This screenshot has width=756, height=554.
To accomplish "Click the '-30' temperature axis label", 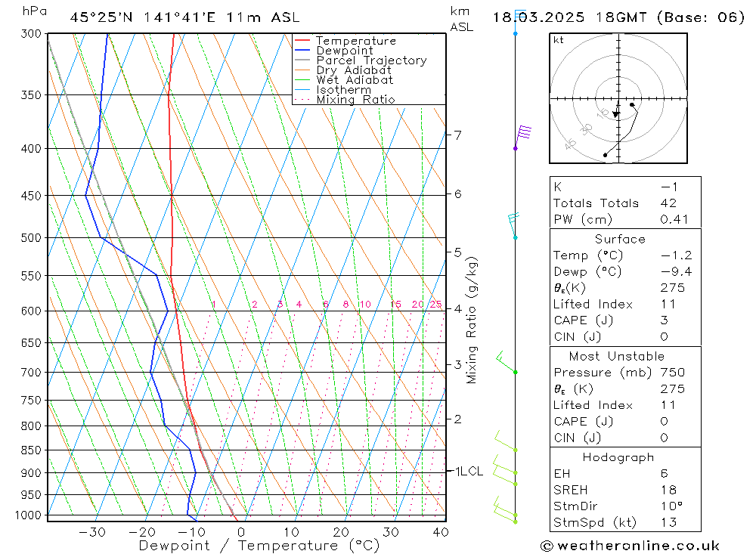I will (x=92, y=532).
